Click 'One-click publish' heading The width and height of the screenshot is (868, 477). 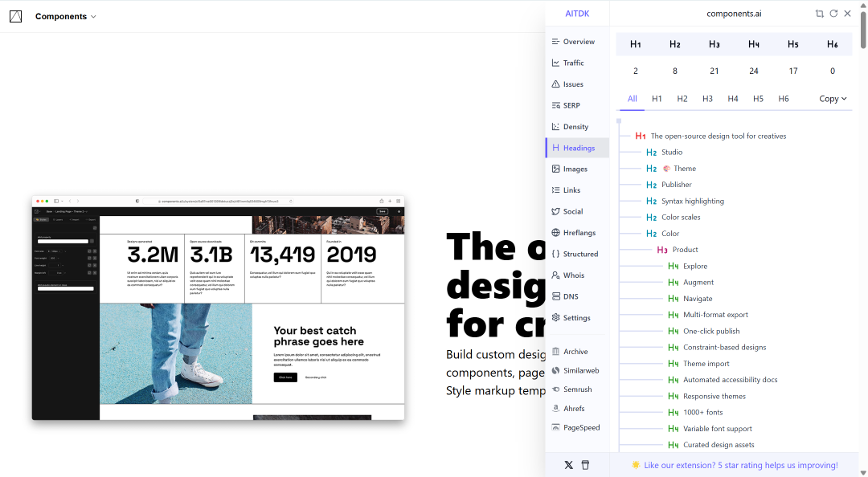(x=711, y=331)
